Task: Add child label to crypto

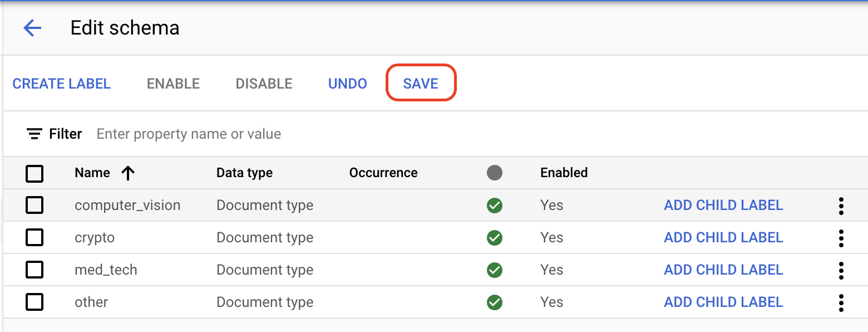Action: (723, 238)
